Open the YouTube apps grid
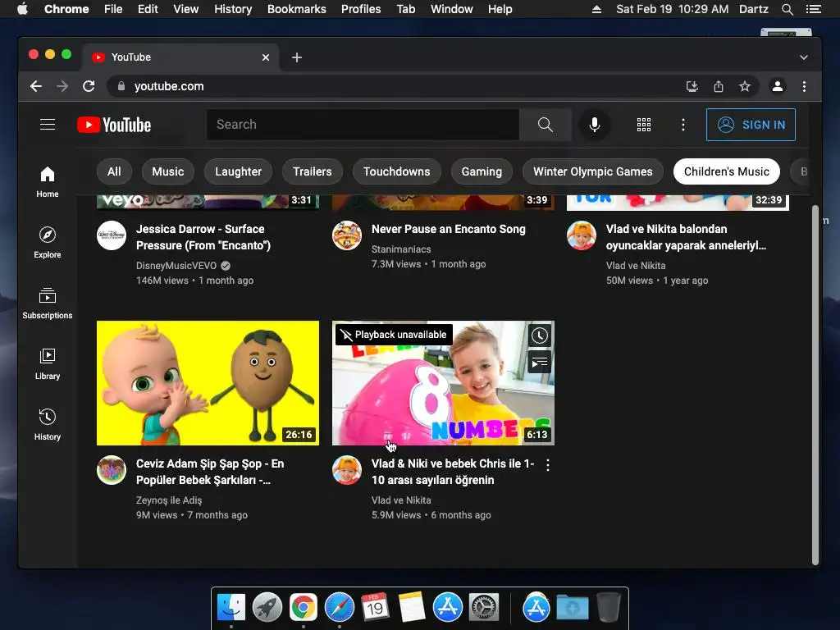Viewport: 840px width, 630px height. [x=643, y=125]
